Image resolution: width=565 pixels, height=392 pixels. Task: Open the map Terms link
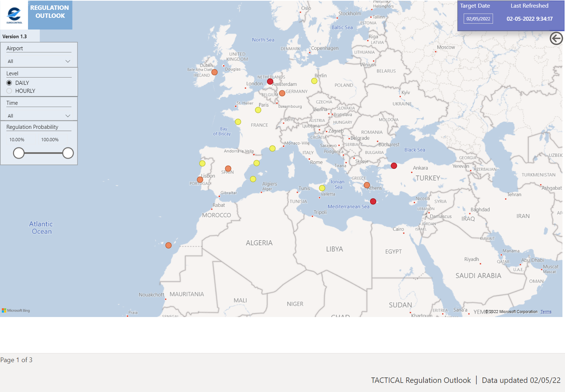(546, 312)
